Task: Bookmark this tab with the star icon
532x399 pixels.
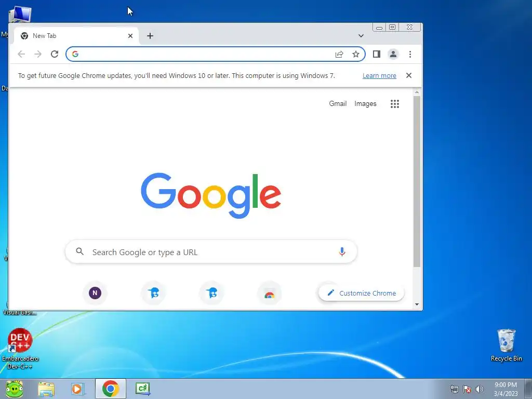Action: tap(355, 54)
